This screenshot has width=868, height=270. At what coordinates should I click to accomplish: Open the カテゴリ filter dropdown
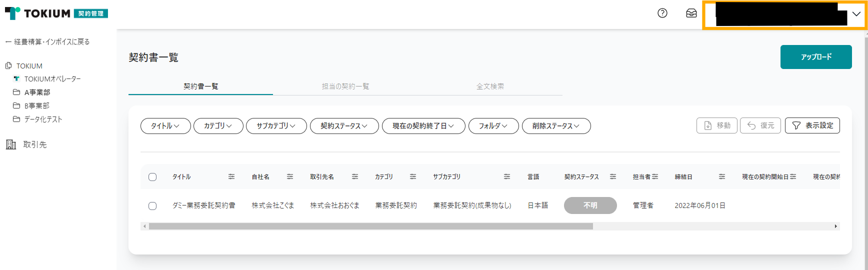pyautogui.click(x=218, y=126)
